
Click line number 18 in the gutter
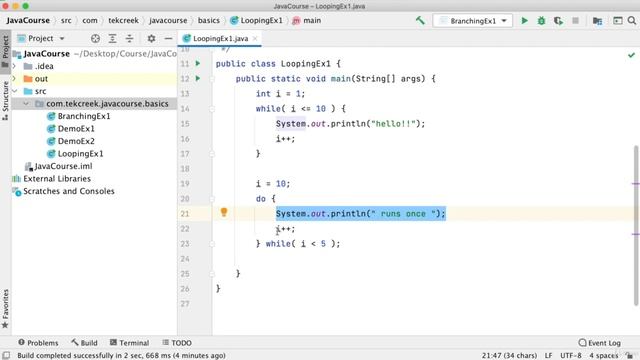[185, 169]
